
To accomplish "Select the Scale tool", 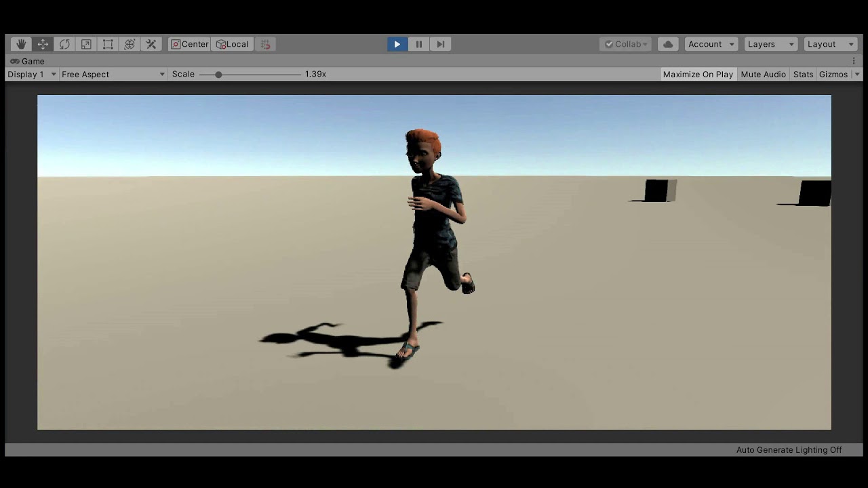I will [86, 44].
